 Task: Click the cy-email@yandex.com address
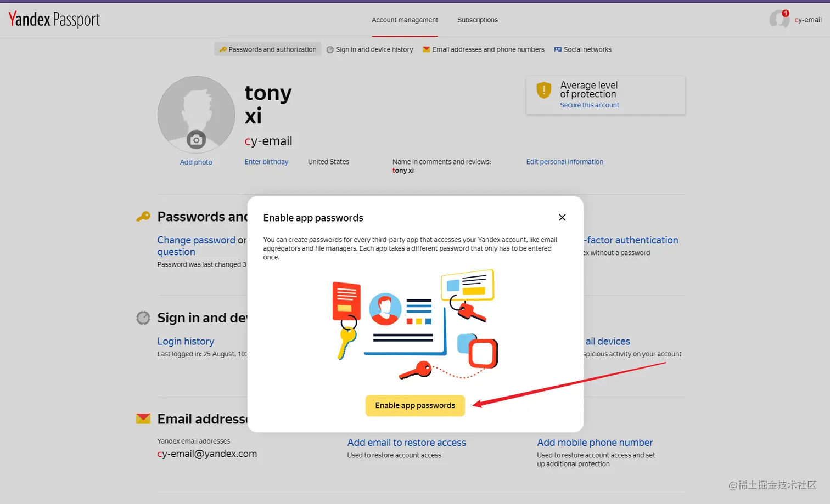(x=207, y=454)
